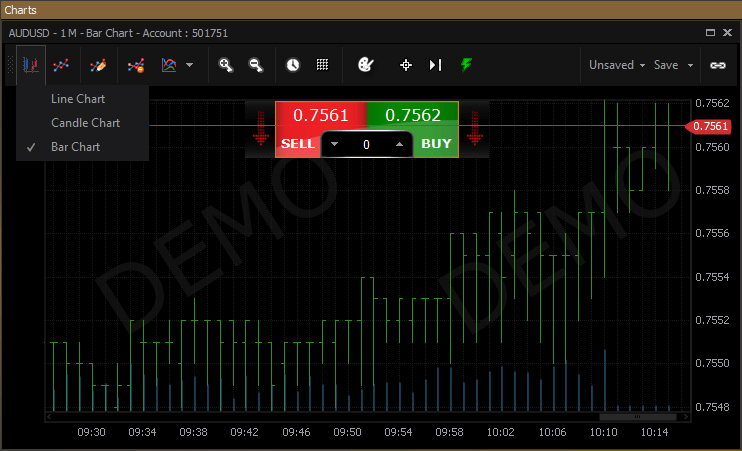Expand the indicators dropdown arrow
Viewport: 742px width, 451px height.
point(190,66)
